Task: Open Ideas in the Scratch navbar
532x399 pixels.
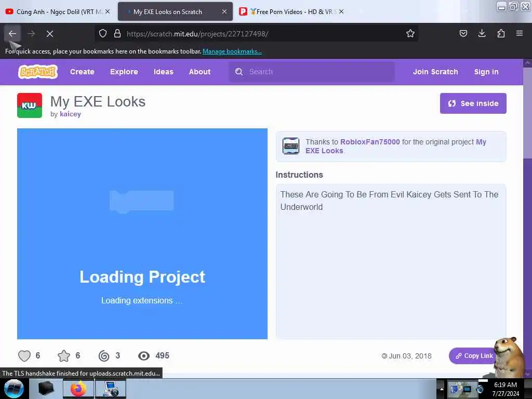Action: 164,72
